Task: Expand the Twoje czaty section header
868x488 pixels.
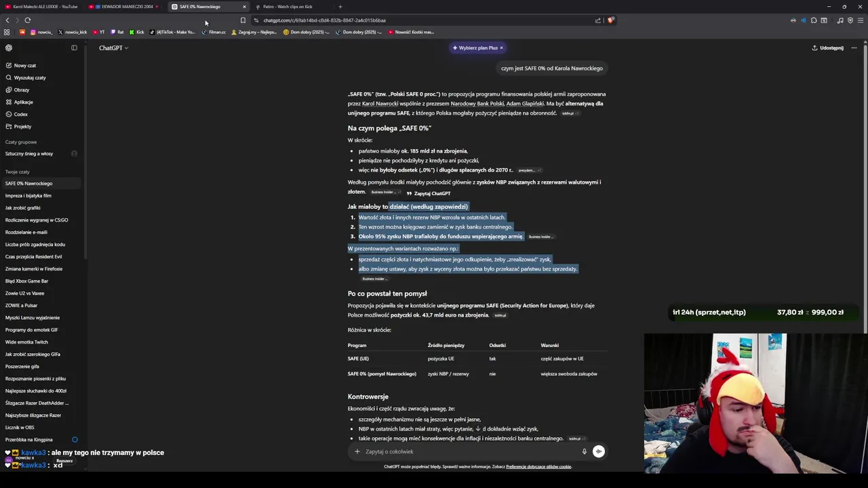Action: pyautogui.click(x=18, y=172)
